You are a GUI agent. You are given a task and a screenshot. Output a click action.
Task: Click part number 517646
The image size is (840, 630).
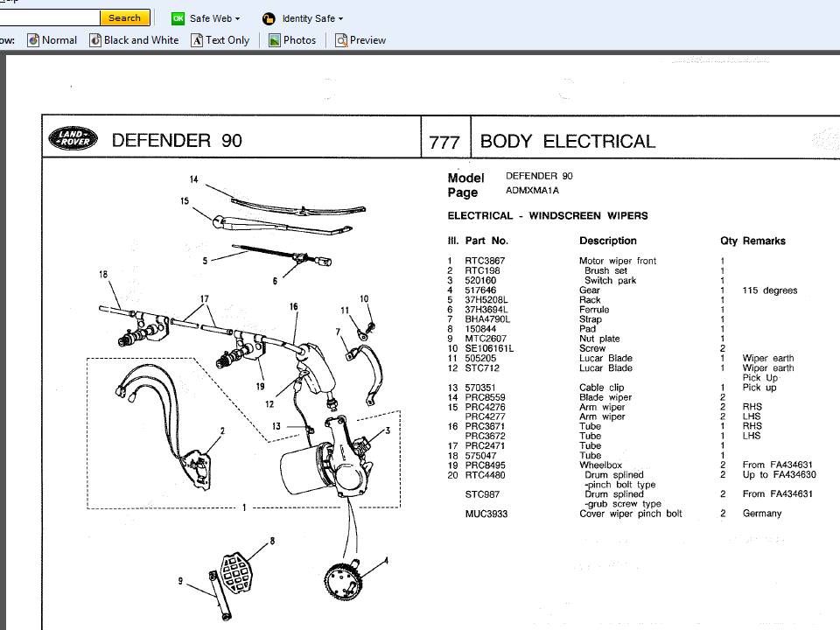(x=480, y=290)
